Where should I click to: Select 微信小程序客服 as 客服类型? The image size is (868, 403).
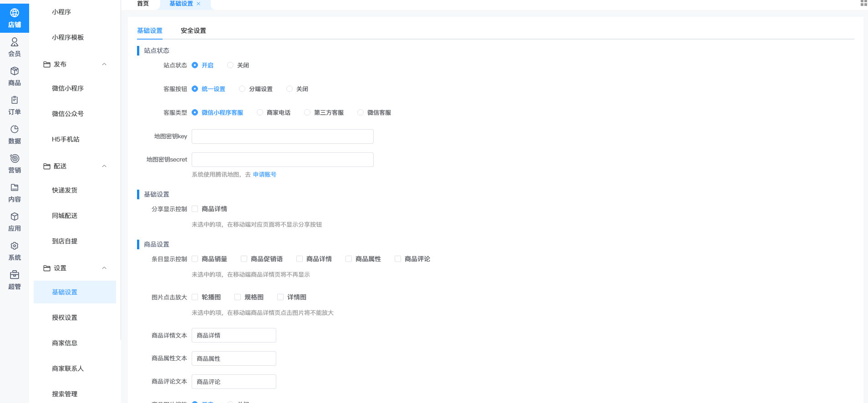(x=218, y=112)
